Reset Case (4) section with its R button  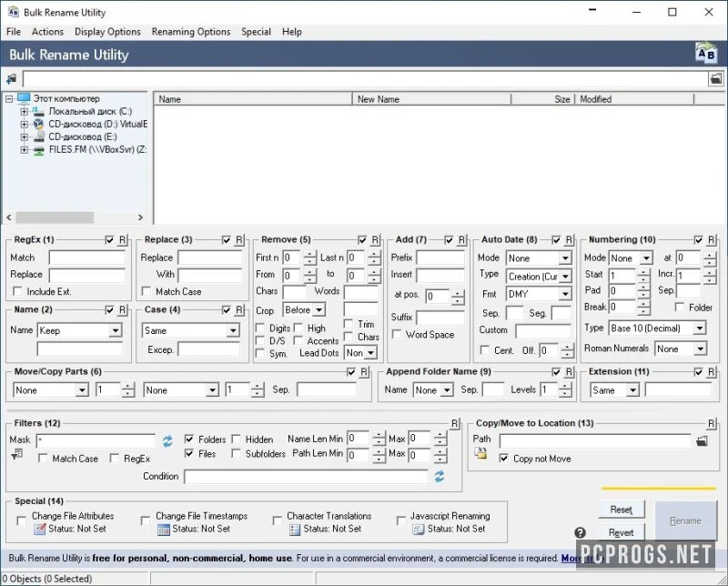(x=239, y=309)
